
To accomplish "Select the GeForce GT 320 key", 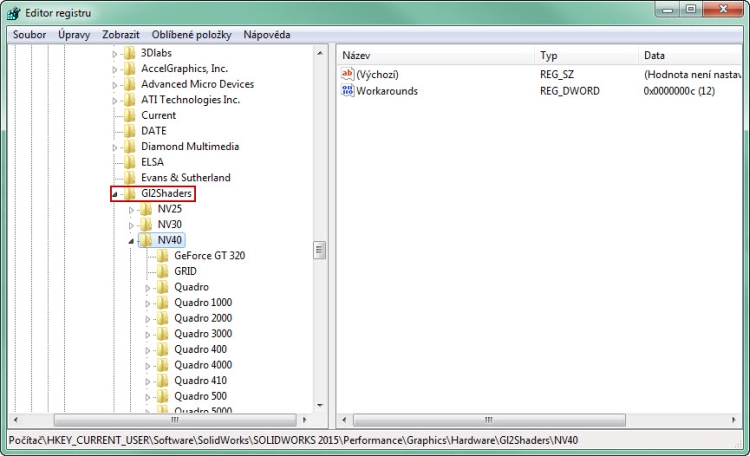I will (x=210, y=256).
